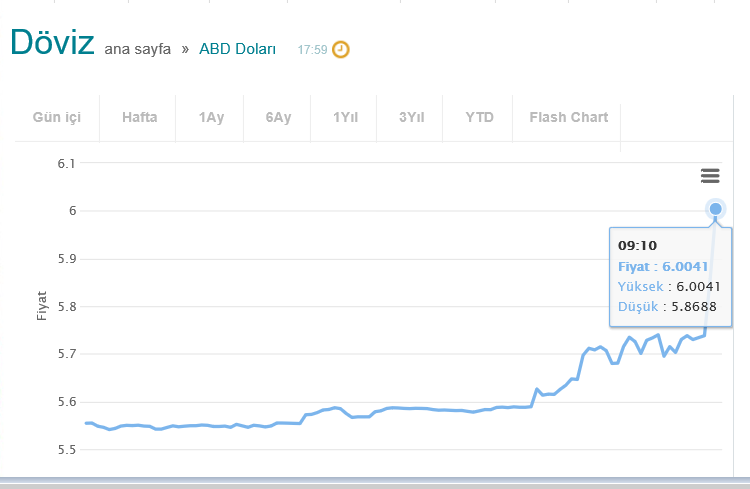Click the Yüksek value in tooltip
Screen dimensions: 750x489
692,286
